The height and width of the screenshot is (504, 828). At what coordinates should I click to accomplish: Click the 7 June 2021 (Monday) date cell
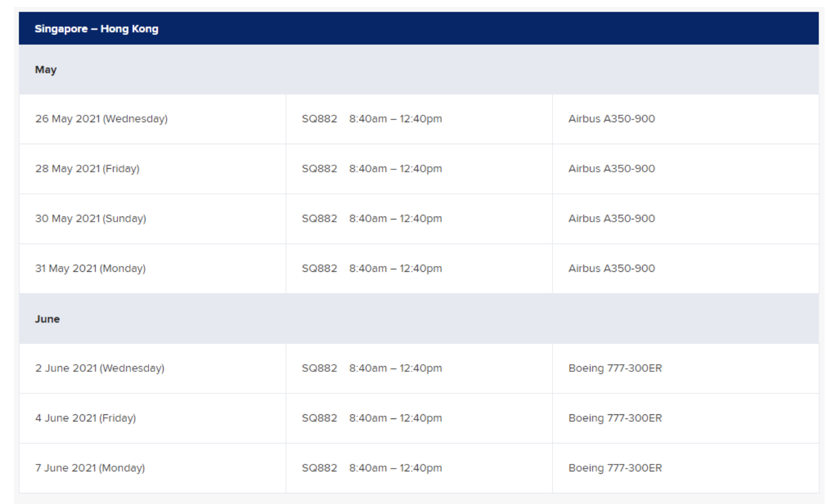coord(153,468)
